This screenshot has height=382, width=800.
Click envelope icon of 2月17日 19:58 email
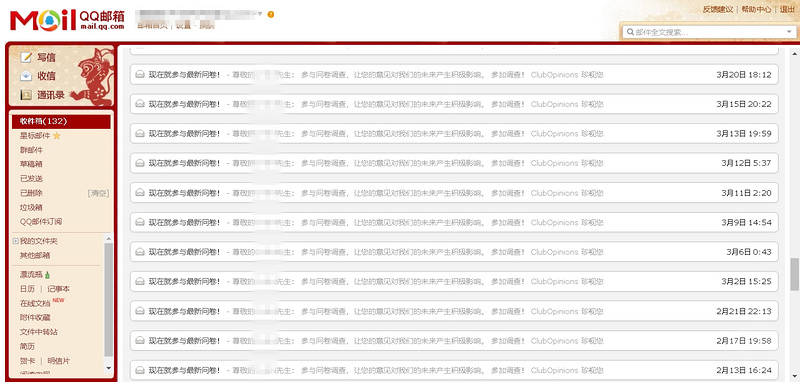tap(139, 341)
